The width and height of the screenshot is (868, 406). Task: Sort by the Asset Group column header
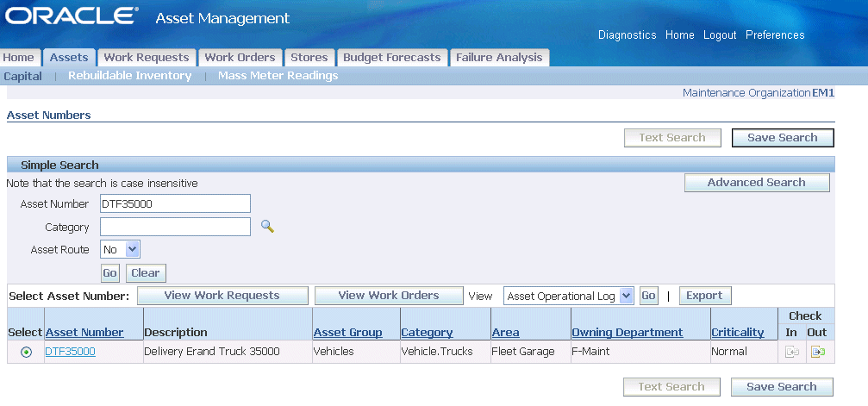(x=347, y=333)
